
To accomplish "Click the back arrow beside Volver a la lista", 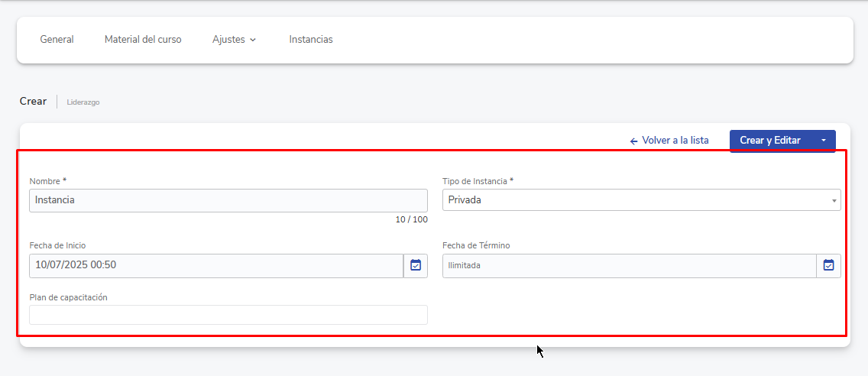I will (x=634, y=141).
